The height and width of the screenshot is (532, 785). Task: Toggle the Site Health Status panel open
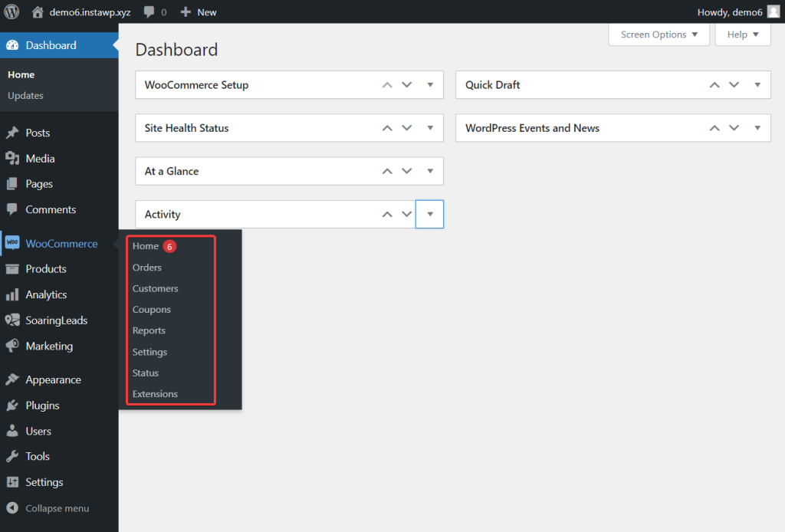click(x=430, y=127)
